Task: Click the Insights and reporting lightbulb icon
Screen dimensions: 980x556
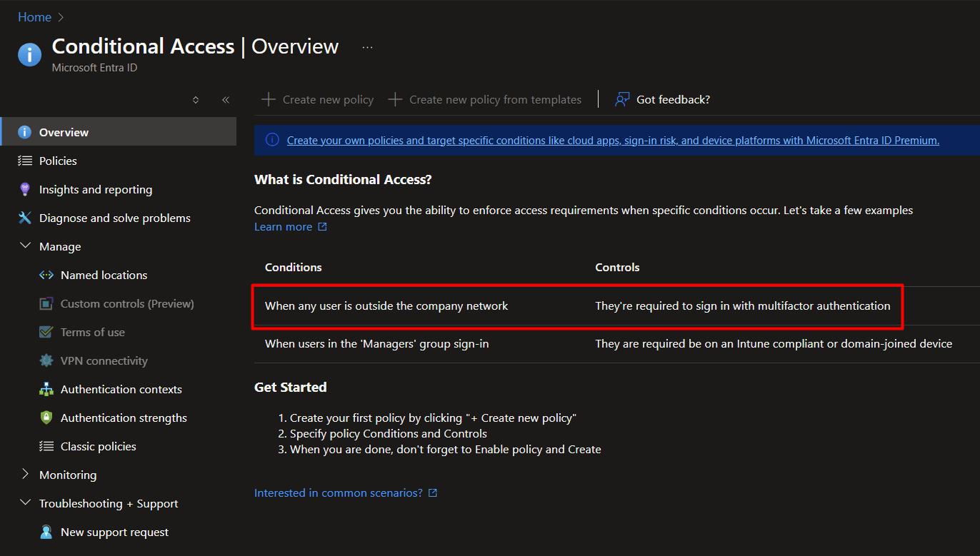Action: tap(26, 189)
